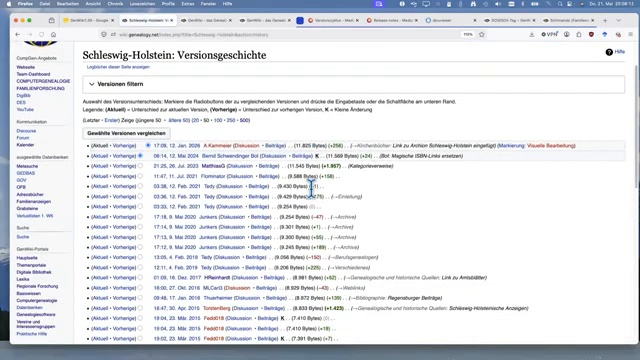Click the Hilfe help question-mark icon
This screenshot has width=640, height=360.
click(609, 52)
